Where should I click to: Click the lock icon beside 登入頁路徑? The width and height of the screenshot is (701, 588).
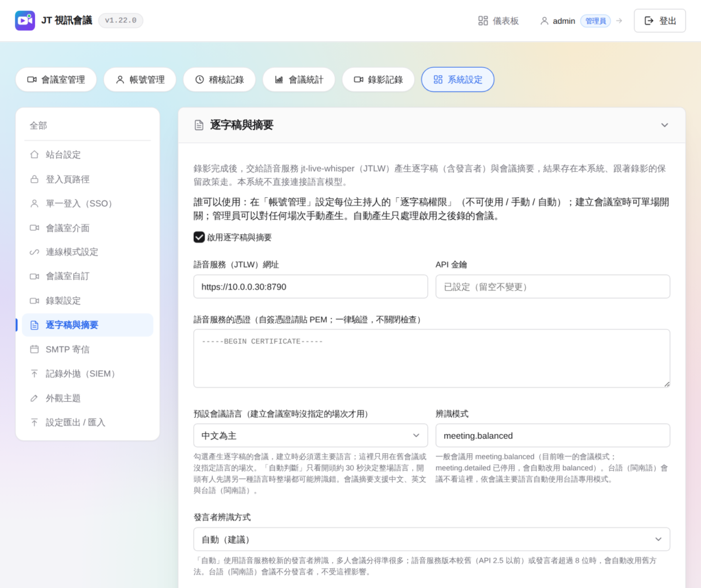pos(34,179)
